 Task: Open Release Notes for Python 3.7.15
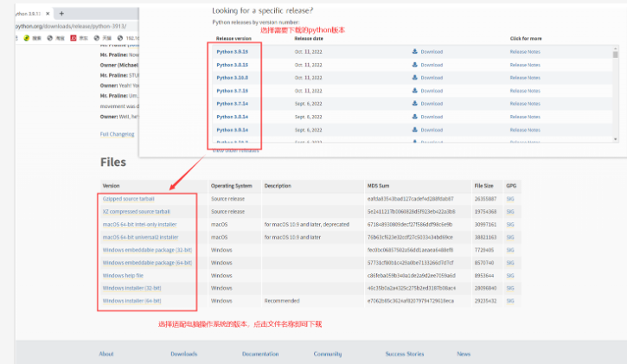pyautogui.click(x=525, y=91)
